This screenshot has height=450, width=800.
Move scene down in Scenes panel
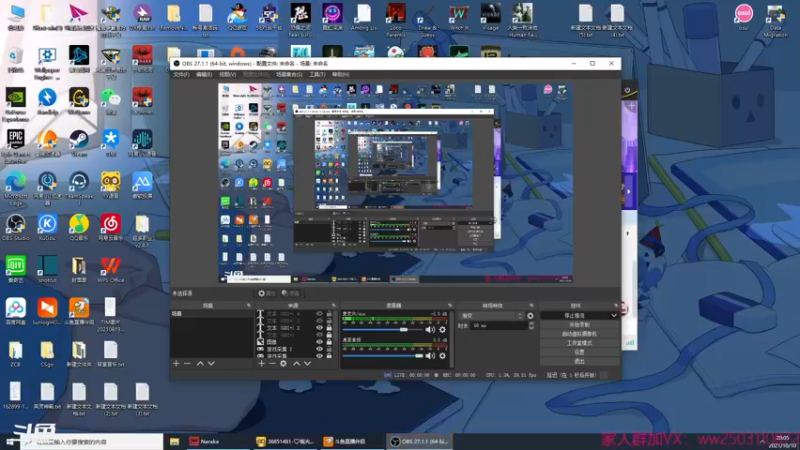[211, 363]
